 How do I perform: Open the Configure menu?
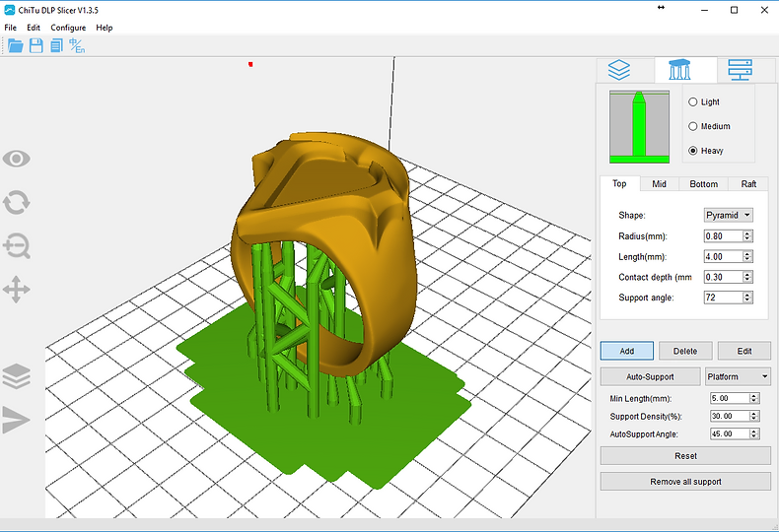[68, 28]
